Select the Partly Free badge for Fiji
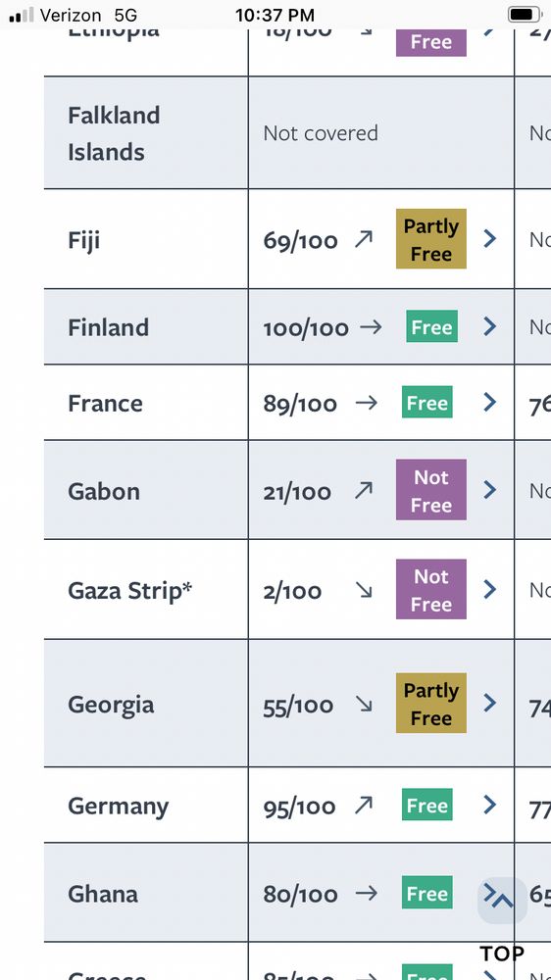This screenshot has height=980, width=551. (431, 239)
